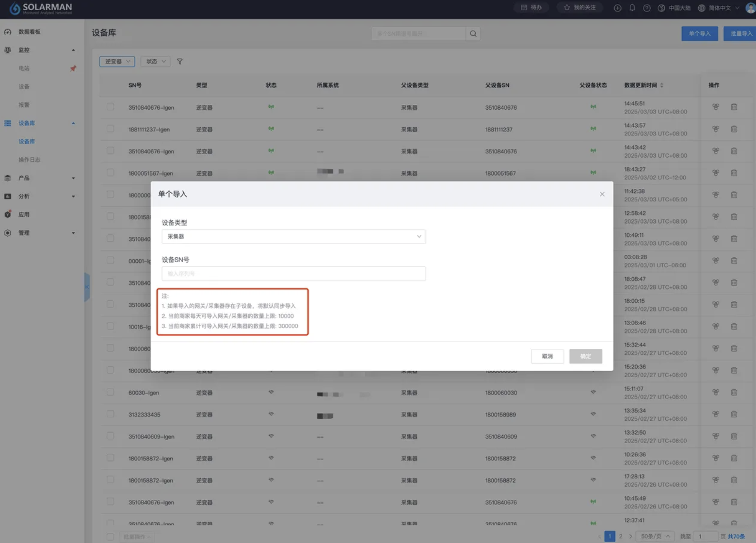Click the three-circle relation icon for the 13:35:34 row

point(716,414)
